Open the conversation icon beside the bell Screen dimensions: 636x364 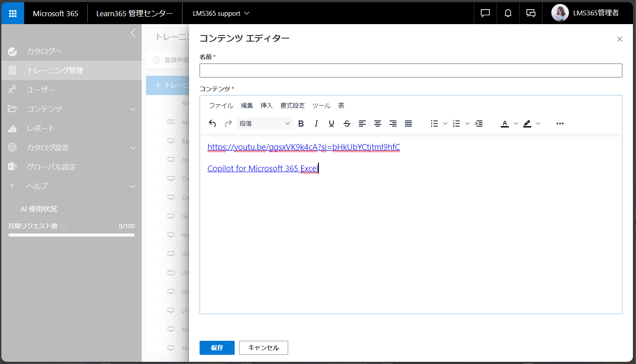coord(531,13)
